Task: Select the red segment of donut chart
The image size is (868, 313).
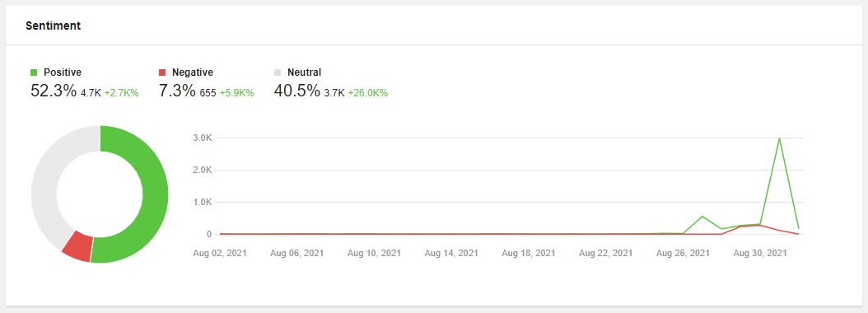Action: pos(77,245)
